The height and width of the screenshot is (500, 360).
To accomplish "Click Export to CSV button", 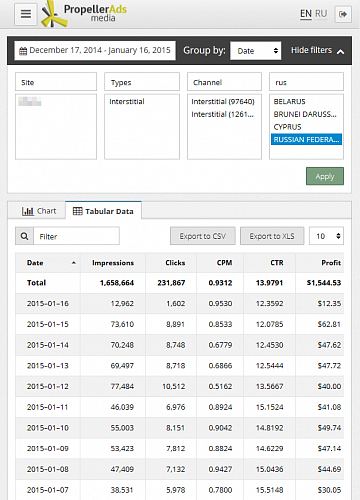I will point(203,236).
